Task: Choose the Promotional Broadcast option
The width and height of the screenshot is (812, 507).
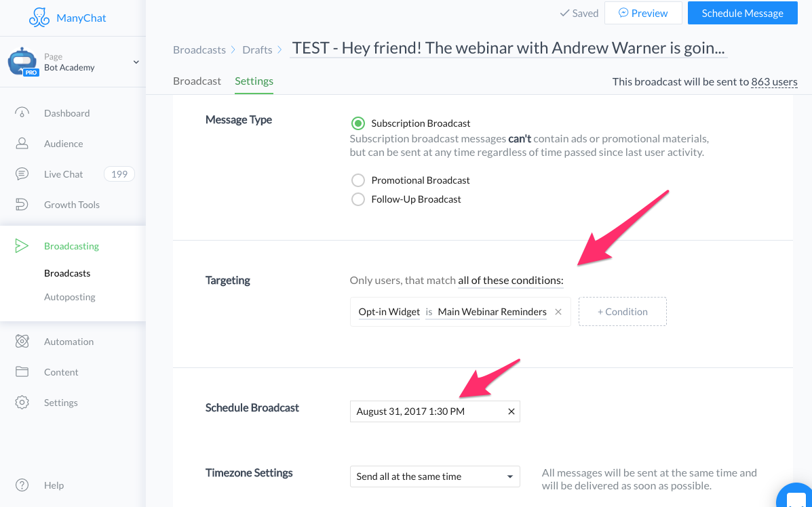Action: click(x=357, y=180)
